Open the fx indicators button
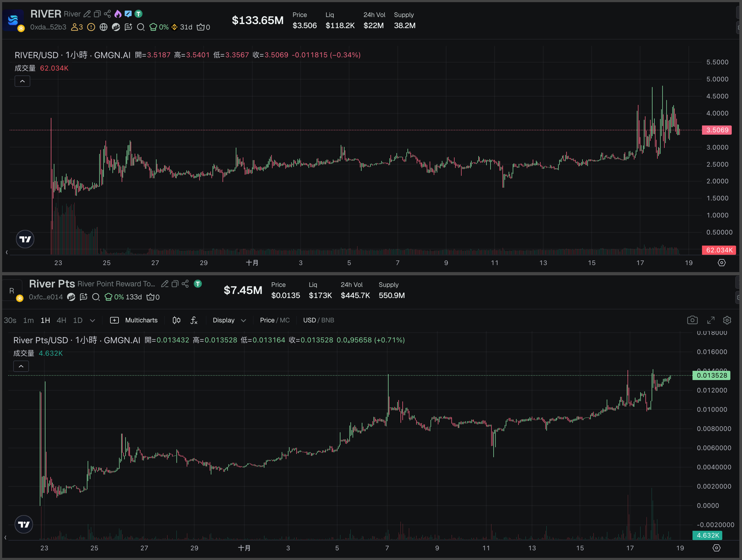The height and width of the screenshot is (560, 742). coord(194,320)
